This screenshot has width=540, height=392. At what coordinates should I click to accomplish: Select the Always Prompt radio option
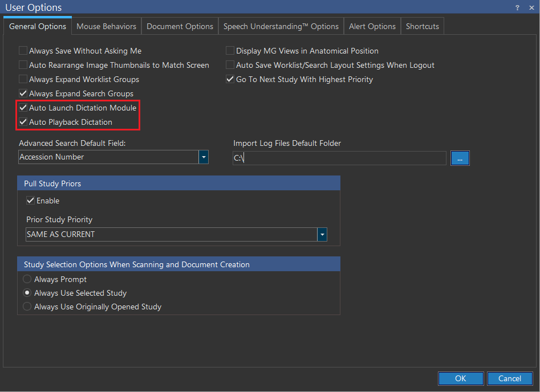click(27, 280)
